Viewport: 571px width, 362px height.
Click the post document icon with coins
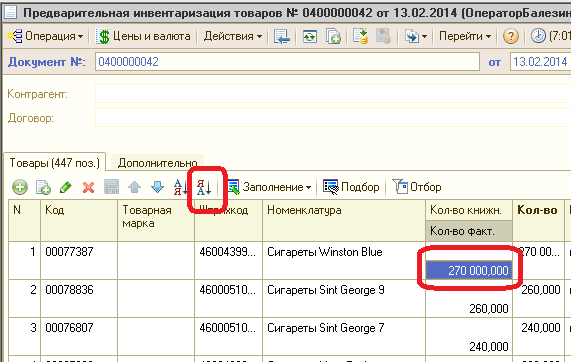click(360, 36)
